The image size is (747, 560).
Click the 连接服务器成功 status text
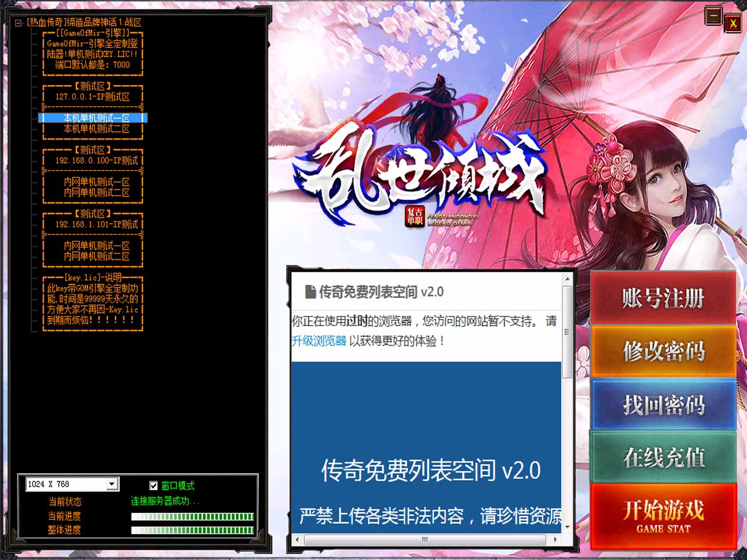click(x=165, y=501)
